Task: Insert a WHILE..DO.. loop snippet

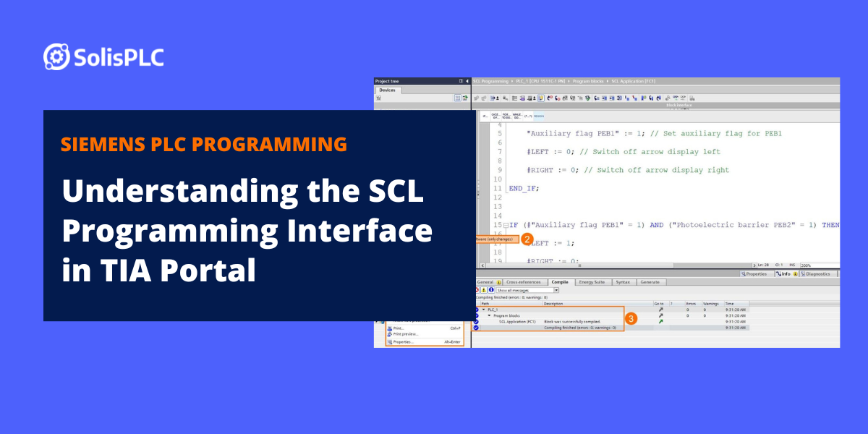Action: 516,115
